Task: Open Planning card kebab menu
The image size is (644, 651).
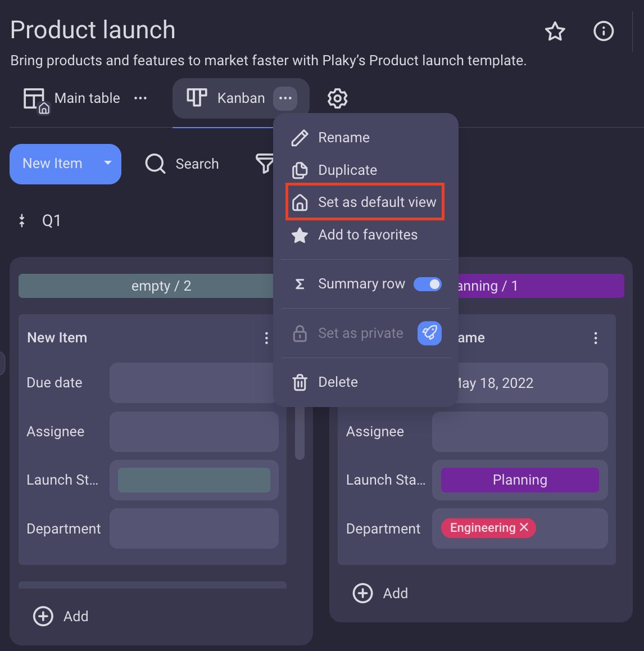Action: [596, 338]
